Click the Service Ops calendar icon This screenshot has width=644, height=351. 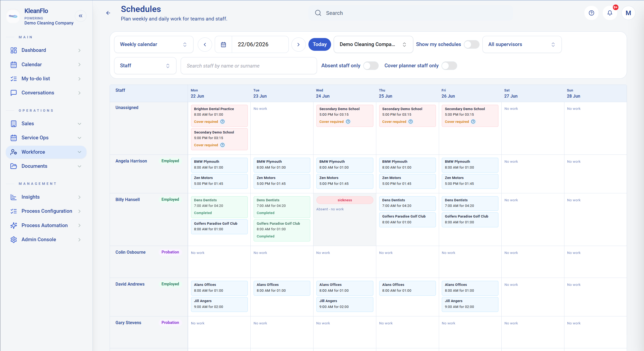point(14,138)
